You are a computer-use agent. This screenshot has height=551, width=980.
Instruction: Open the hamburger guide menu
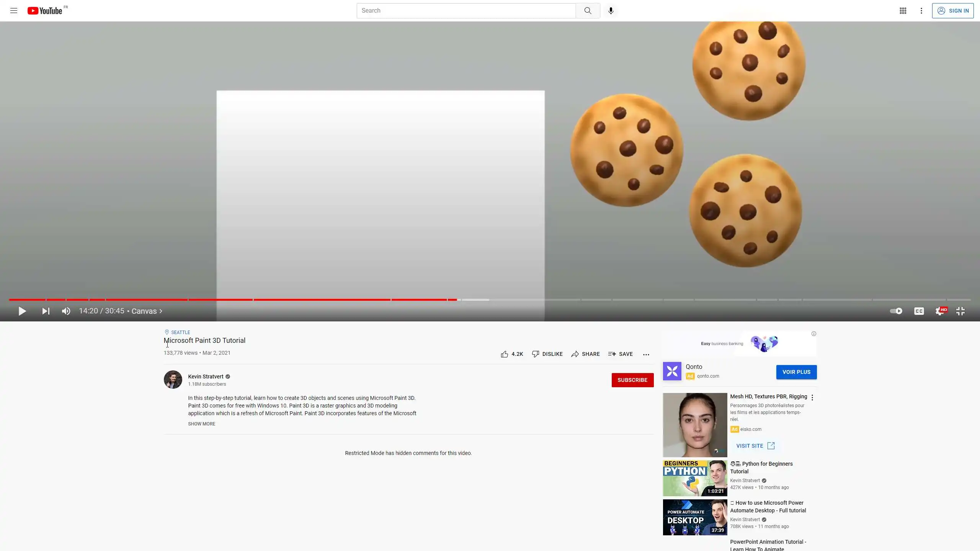click(x=14, y=11)
